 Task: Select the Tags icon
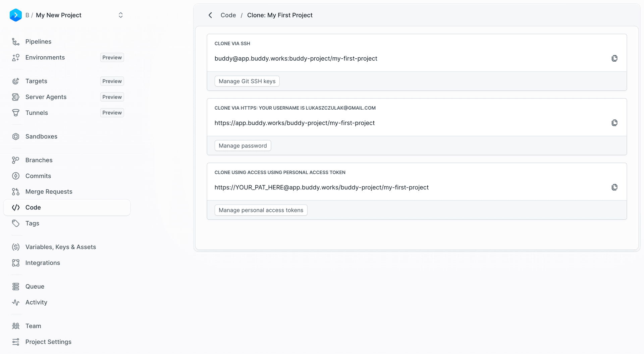(16, 223)
